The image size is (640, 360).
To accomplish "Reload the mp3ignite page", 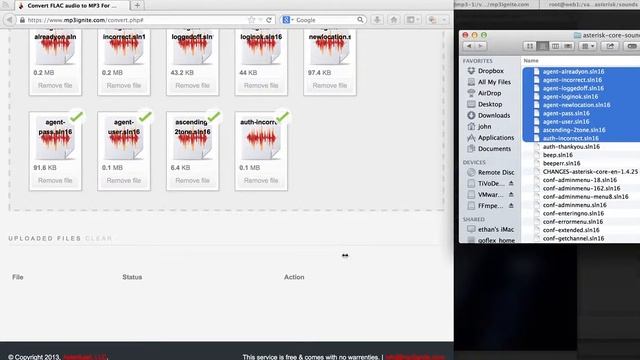I will 269,20.
